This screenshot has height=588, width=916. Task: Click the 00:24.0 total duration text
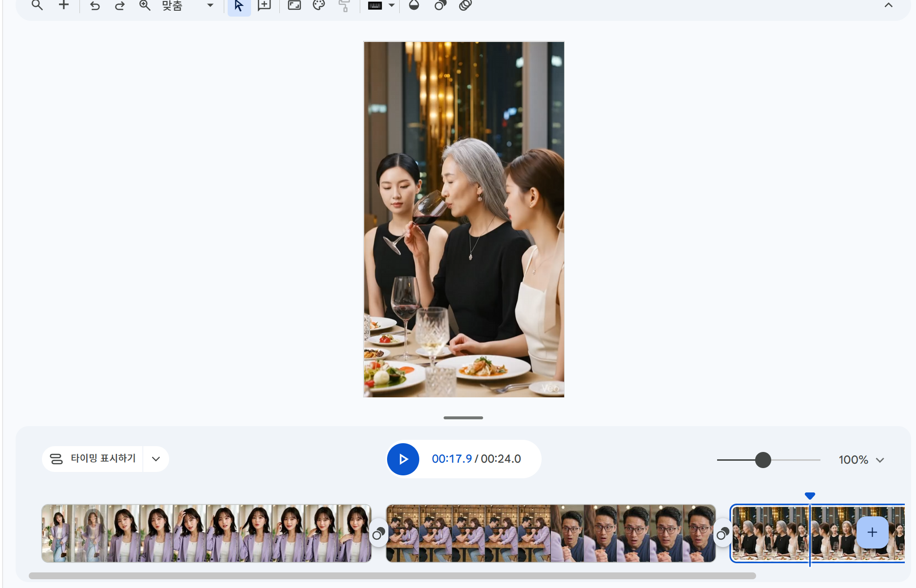501,459
